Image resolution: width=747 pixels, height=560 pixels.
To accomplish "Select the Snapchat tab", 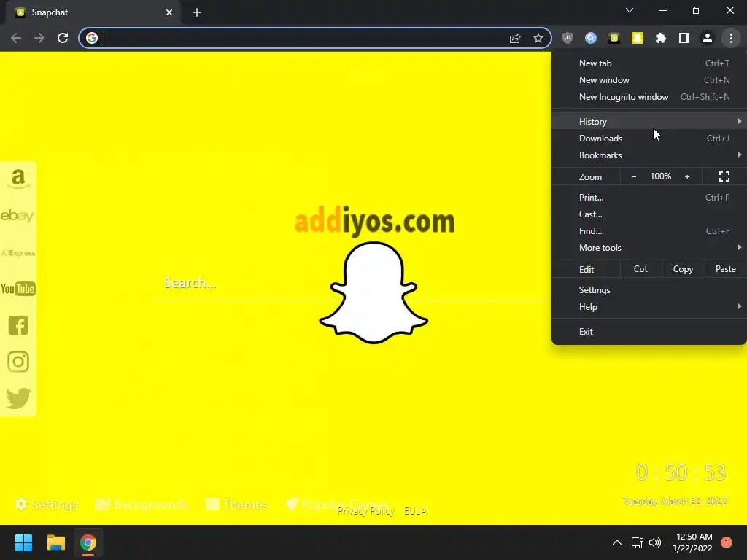I will pos(93,12).
